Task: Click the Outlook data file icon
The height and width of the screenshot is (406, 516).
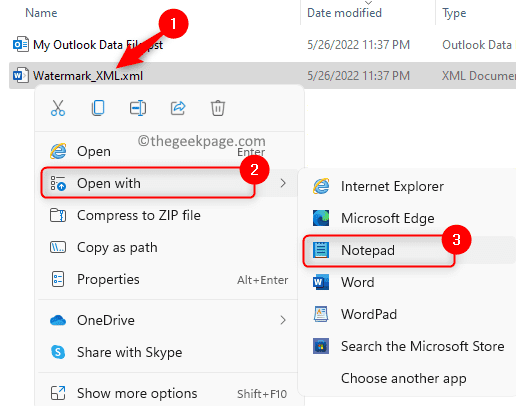Action: (21, 45)
